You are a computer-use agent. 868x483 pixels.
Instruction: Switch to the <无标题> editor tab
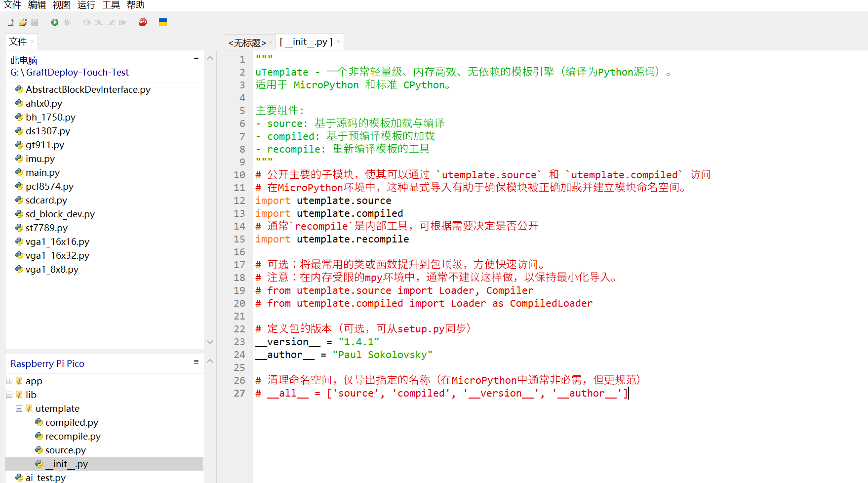[x=247, y=43]
